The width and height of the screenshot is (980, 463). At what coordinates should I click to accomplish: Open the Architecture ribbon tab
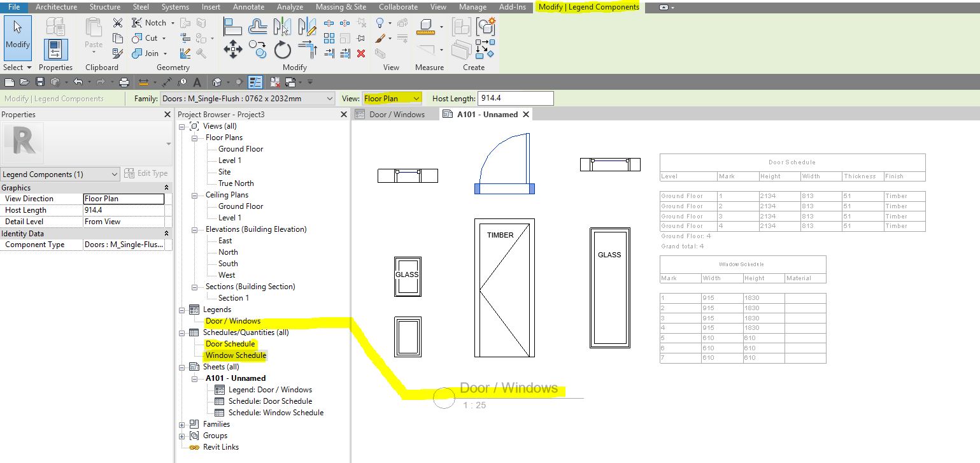coord(56,7)
